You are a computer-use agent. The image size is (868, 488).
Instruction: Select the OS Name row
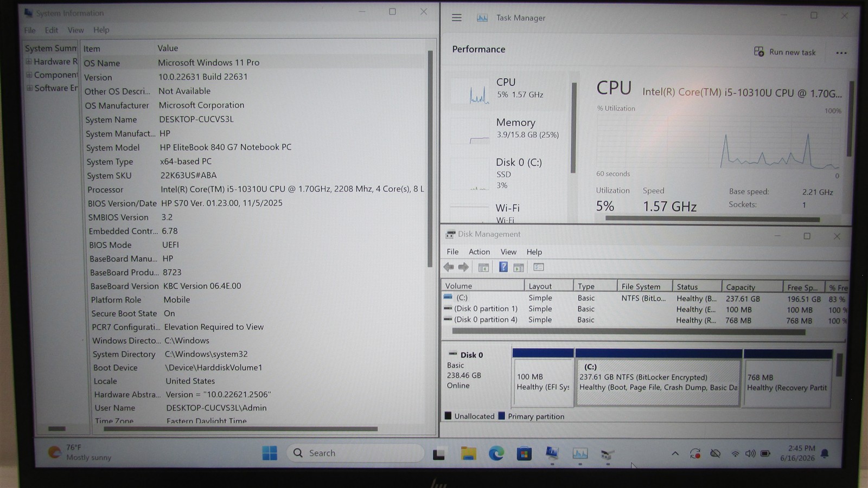(x=254, y=62)
